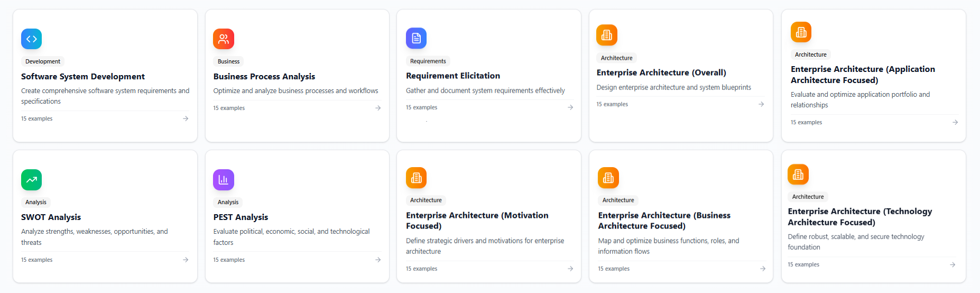Image resolution: width=980 pixels, height=293 pixels.
Task: Open the PEST Analysis title
Action: 241,217
